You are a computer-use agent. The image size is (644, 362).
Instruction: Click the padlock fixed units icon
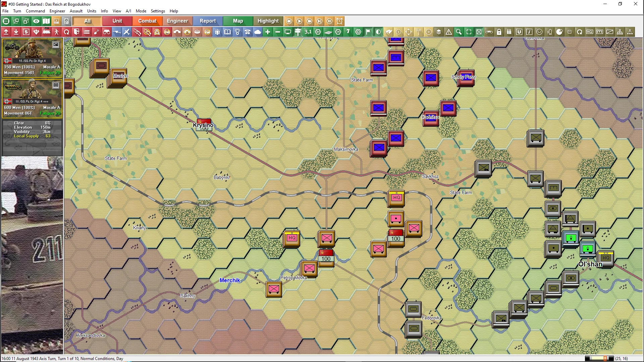(x=499, y=32)
